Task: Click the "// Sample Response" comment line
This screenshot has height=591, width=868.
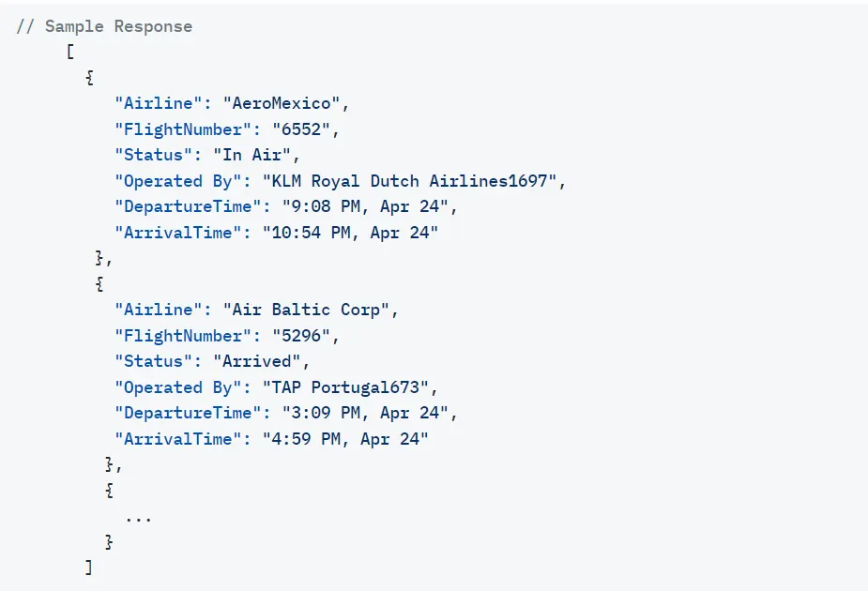Action: click(x=104, y=26)
